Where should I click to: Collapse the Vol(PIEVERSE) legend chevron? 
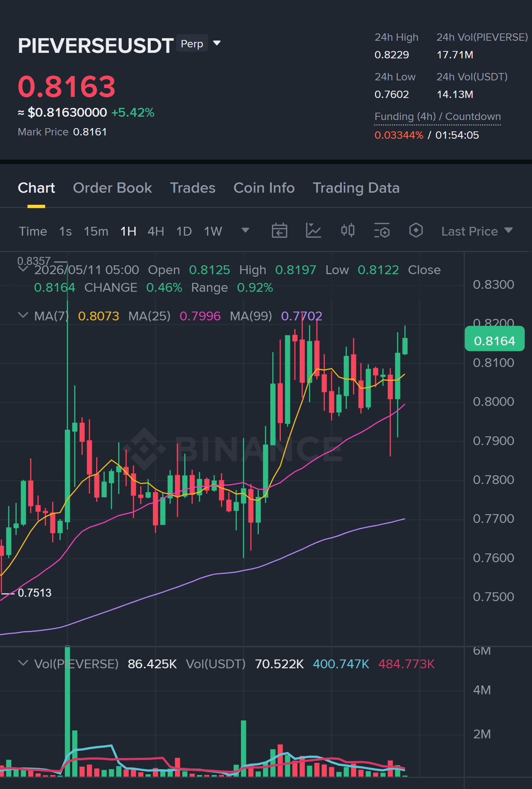click(x=23, y=663)
